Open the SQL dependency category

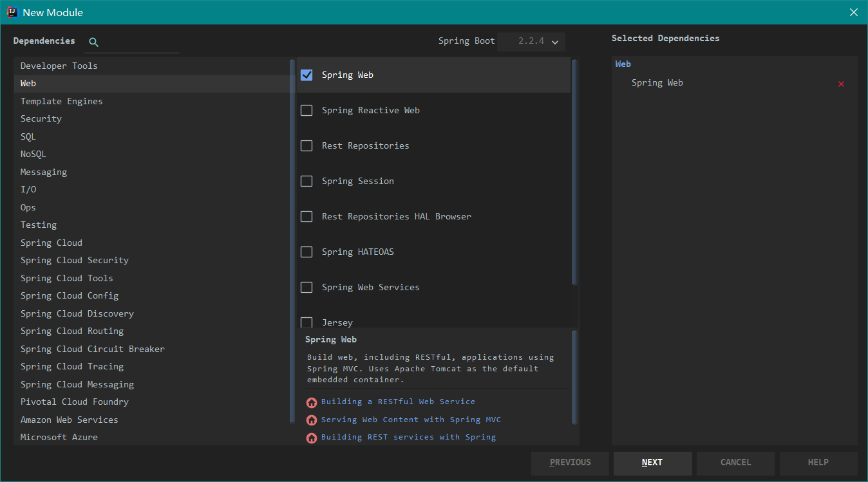[28, 137]
